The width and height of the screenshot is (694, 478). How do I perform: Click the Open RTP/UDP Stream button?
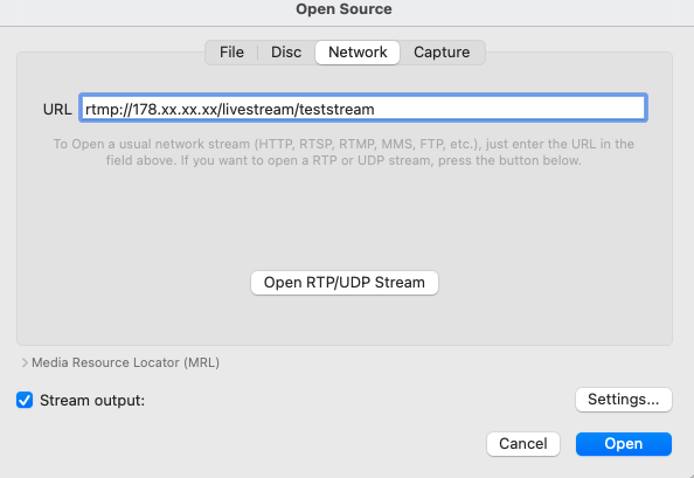coord(344,283)
